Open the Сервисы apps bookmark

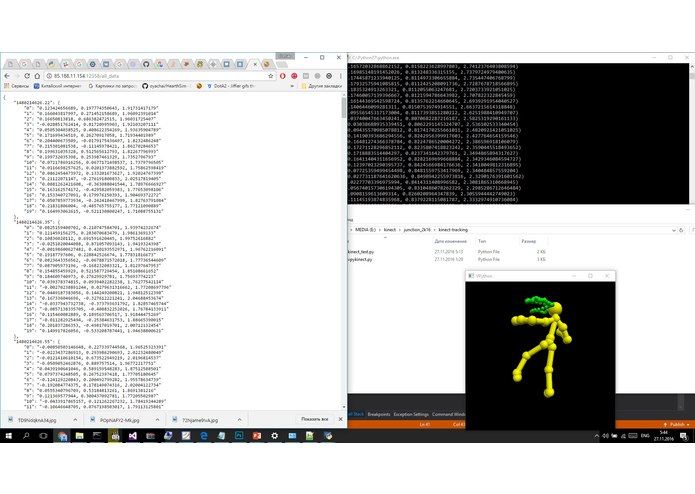[x=17, y=86]
